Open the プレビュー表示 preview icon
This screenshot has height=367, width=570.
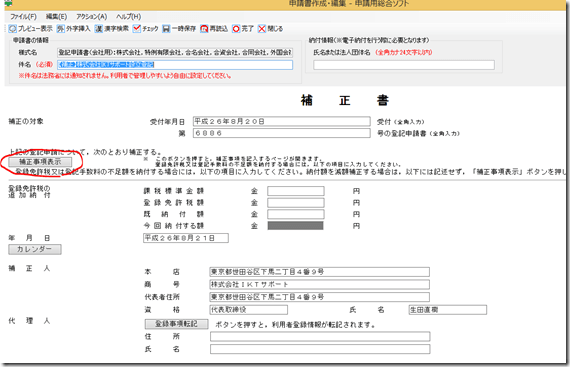13,29
